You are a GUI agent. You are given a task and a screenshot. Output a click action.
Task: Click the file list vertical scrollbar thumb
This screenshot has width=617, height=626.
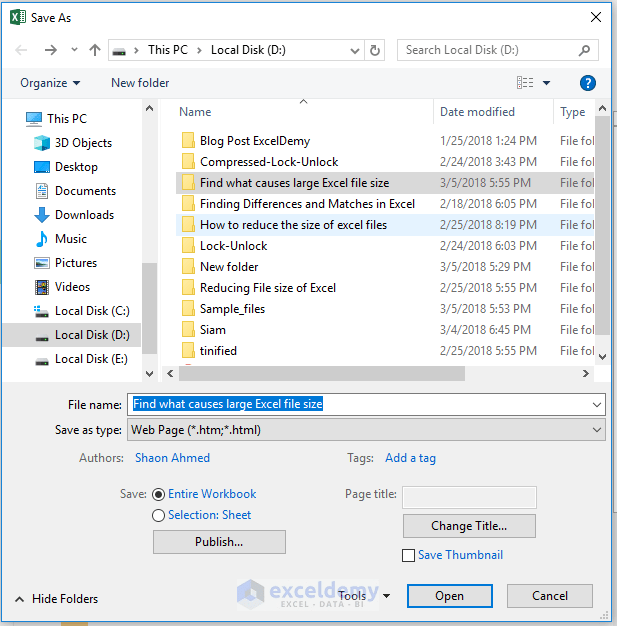click(x=602, y=225)
